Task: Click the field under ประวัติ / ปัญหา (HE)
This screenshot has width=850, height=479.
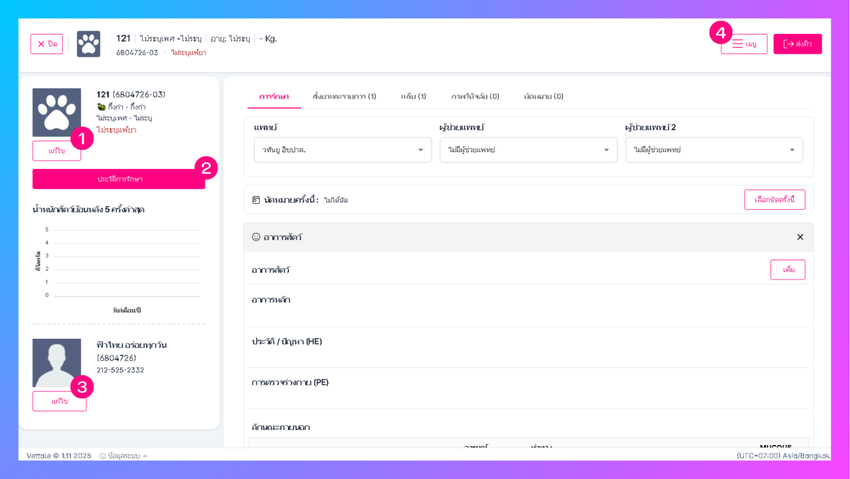Action: pyautogui.click(x=529, y=358)
